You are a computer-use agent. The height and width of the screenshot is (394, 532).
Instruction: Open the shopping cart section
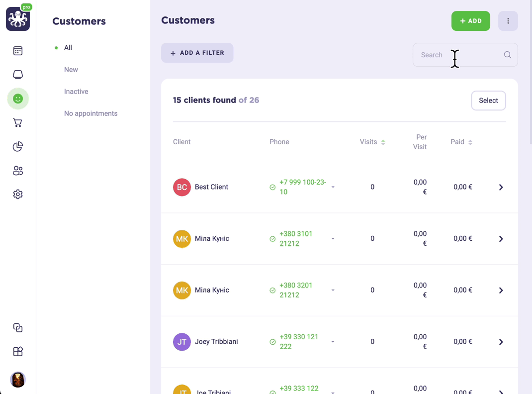coord(17,122)
